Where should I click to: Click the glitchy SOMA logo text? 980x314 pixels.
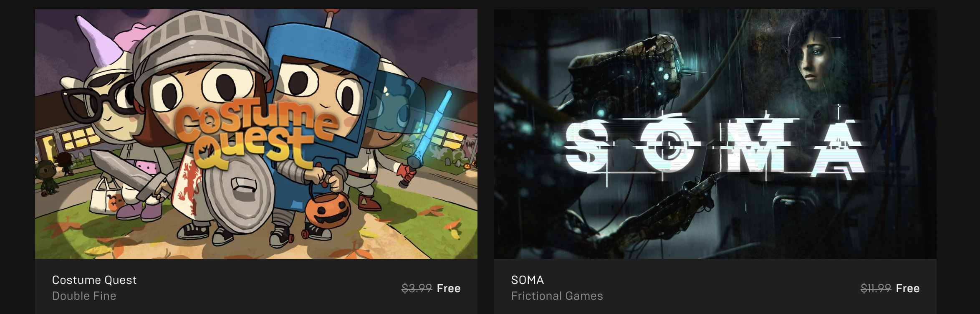pyautogui.click(x=714, y=146)
